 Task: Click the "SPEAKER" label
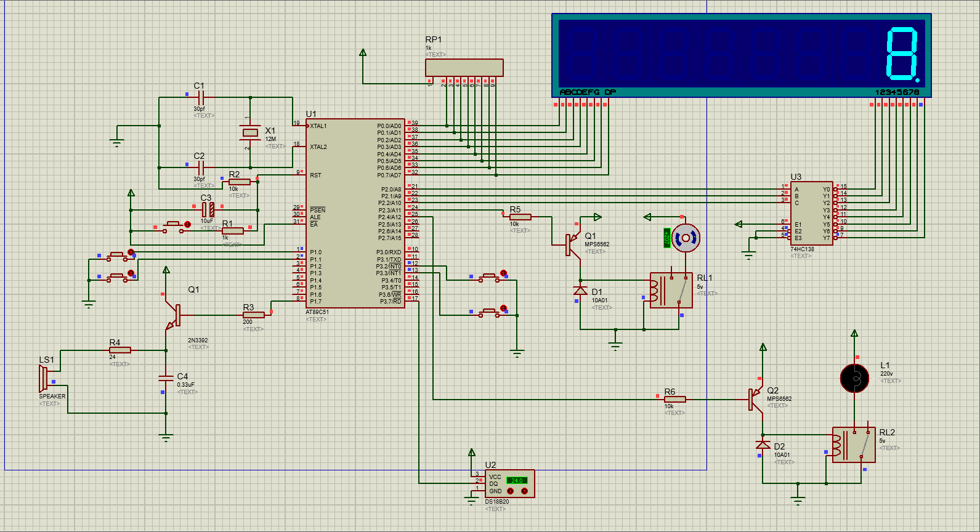tap(52, 397)
